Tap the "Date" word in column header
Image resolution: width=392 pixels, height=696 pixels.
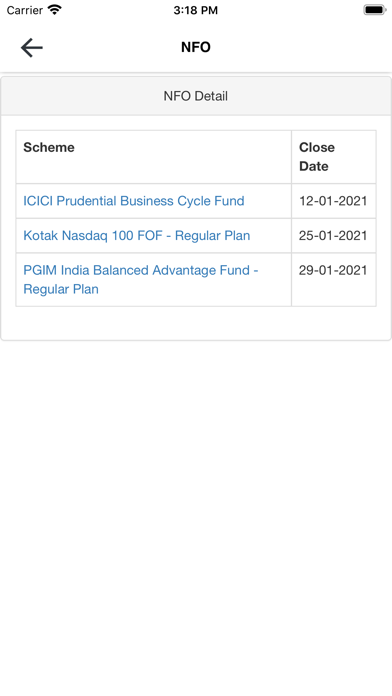pos(314,166)
